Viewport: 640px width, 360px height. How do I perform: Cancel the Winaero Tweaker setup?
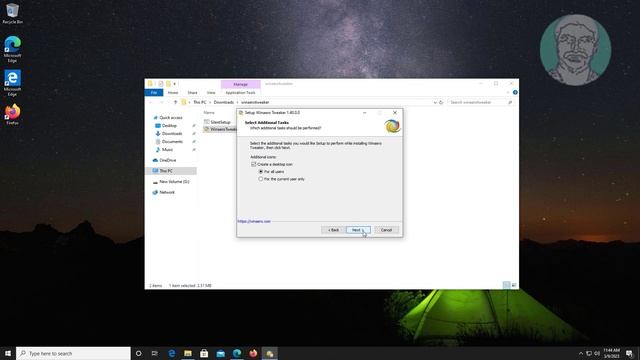[386, 230]
